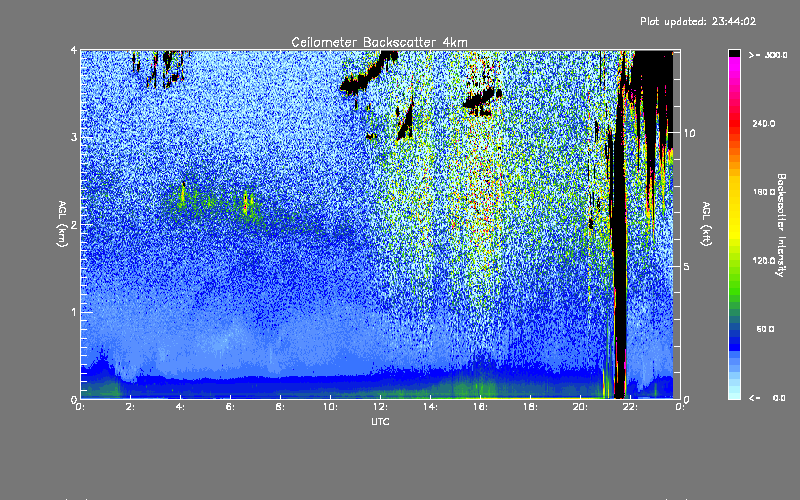Select the '22:' UTC hour tick label

point(630,407)
